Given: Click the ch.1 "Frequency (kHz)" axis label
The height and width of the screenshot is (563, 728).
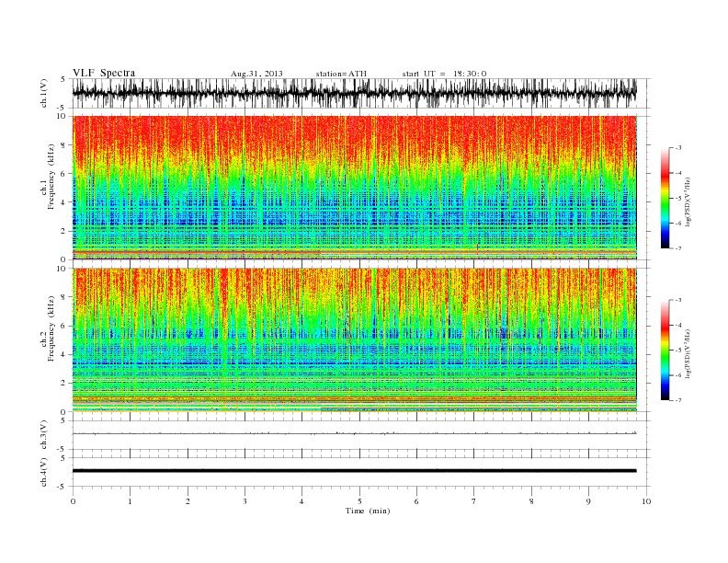Looking at the screenshot, I should point(51,177).
